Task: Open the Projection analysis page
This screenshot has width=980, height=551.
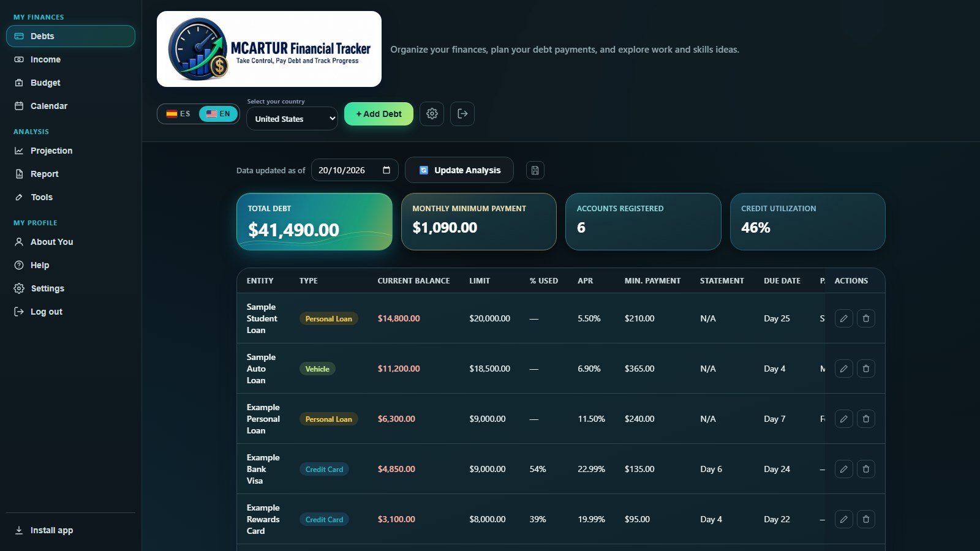Action: click(70, 151)
